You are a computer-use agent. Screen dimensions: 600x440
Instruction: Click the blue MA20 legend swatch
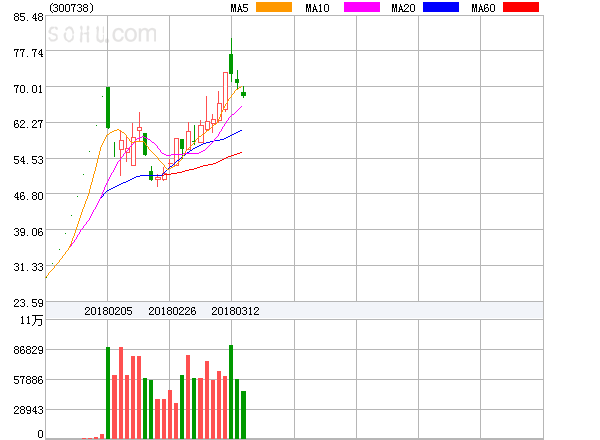pos(441,7)
